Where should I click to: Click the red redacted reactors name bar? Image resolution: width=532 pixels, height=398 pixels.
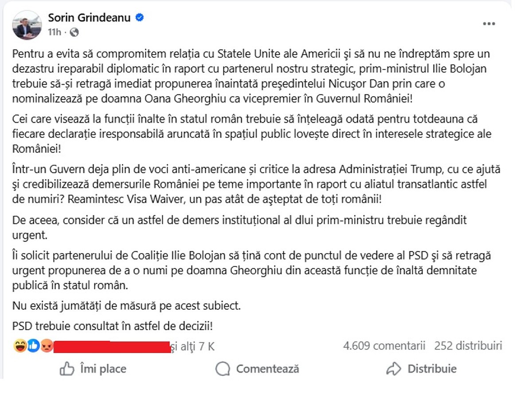[112, 347]
